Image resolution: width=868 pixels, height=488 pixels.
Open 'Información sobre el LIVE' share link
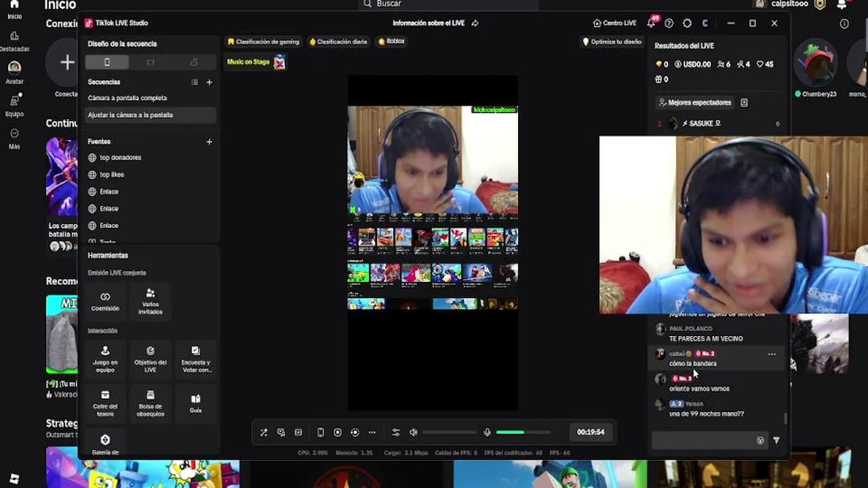(x=435, y=23)
